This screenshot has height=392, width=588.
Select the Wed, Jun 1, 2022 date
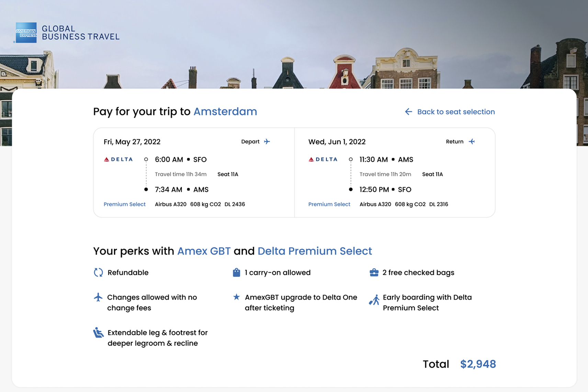[x=337, y=142]
